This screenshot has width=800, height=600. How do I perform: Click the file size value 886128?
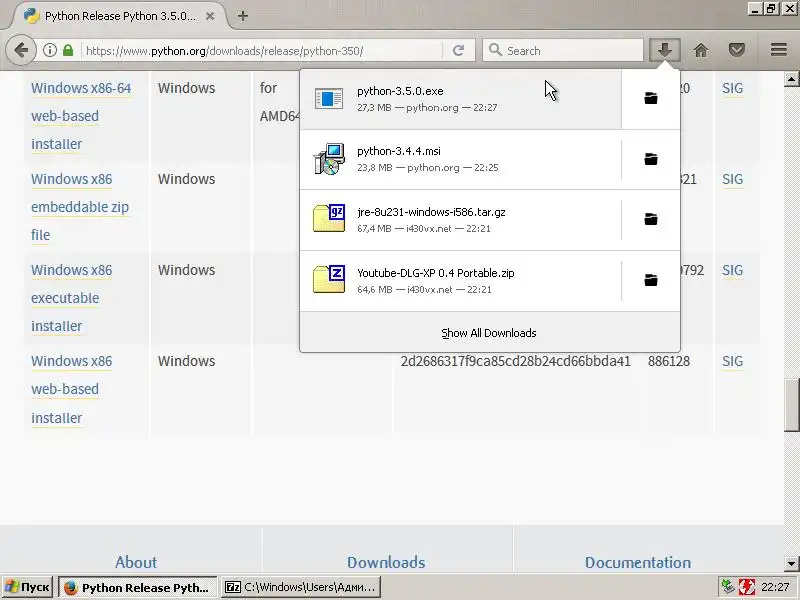click(669, 361)
